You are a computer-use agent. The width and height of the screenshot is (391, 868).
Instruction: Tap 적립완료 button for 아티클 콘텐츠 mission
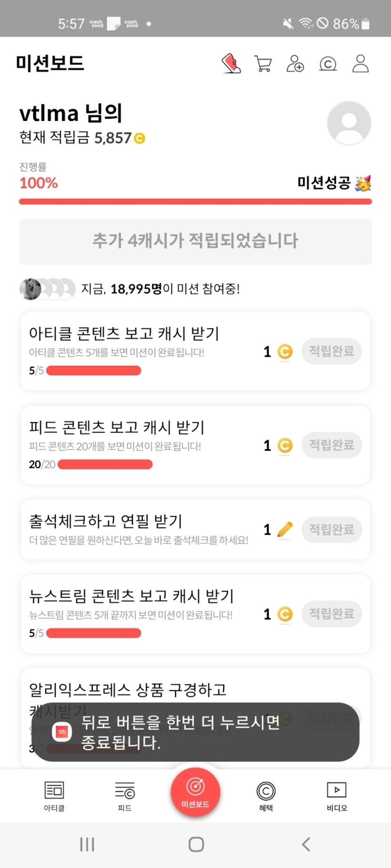(332, 351)
